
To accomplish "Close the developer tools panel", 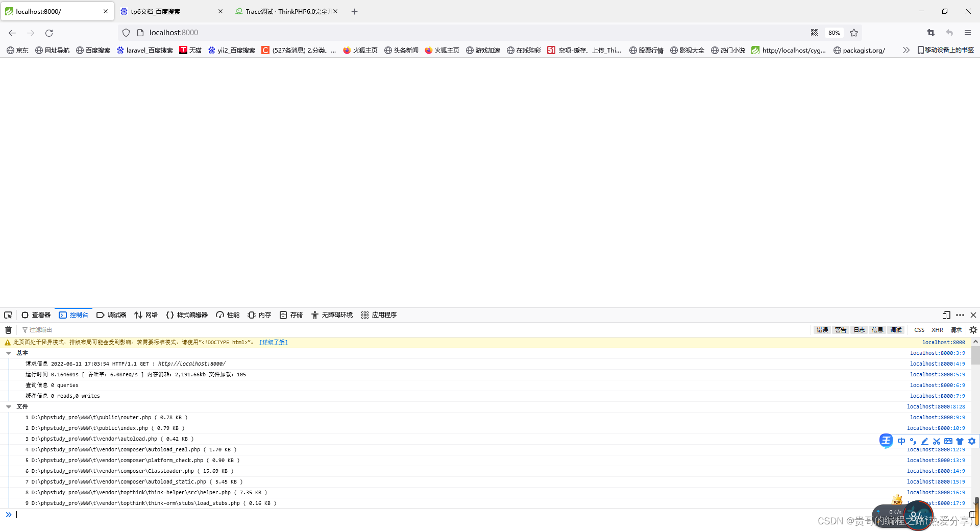I will (x=973, y=315).
